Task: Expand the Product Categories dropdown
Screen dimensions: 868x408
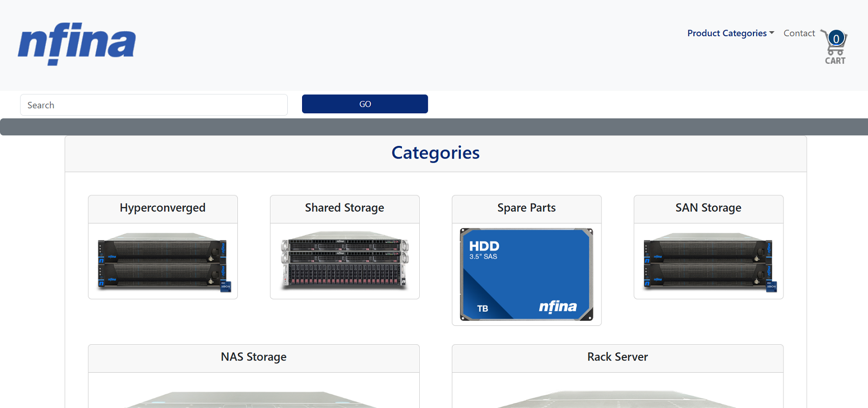Action: coord(726,33)
